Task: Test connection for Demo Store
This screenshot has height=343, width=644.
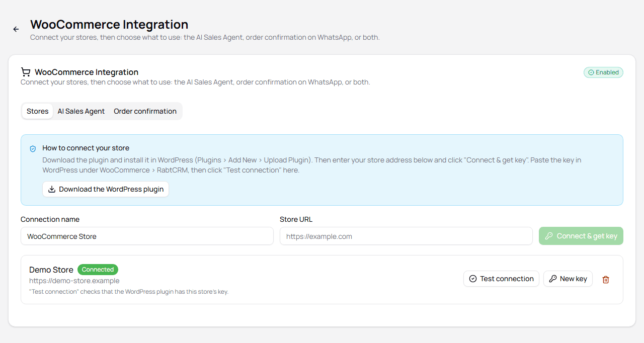Action: point(501,279)
